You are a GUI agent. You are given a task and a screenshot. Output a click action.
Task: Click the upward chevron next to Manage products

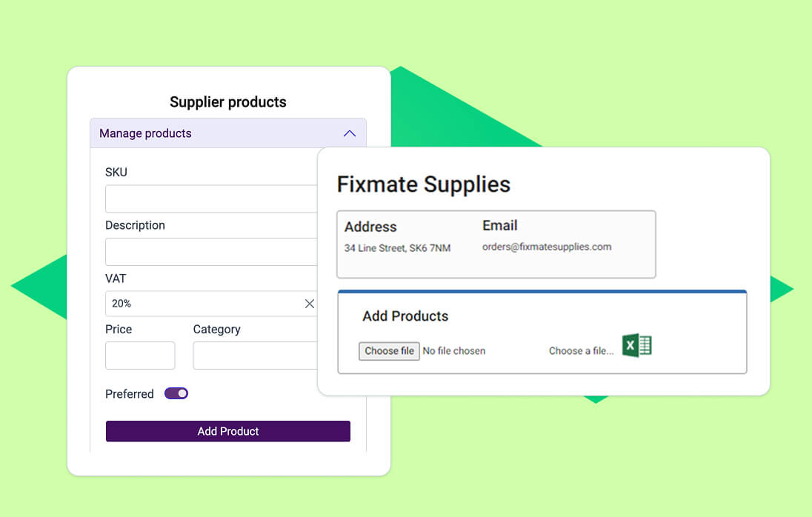pyautogui.click(x=349, y=133)
